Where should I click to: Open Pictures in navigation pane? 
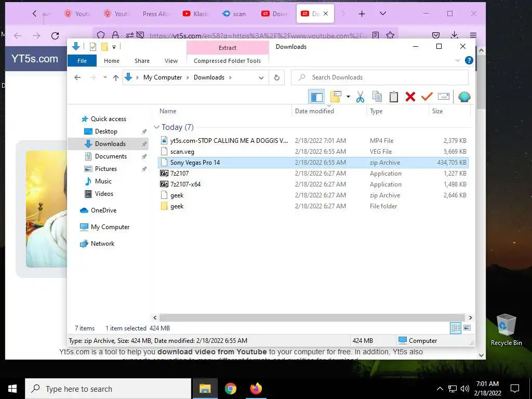[105, 169]
